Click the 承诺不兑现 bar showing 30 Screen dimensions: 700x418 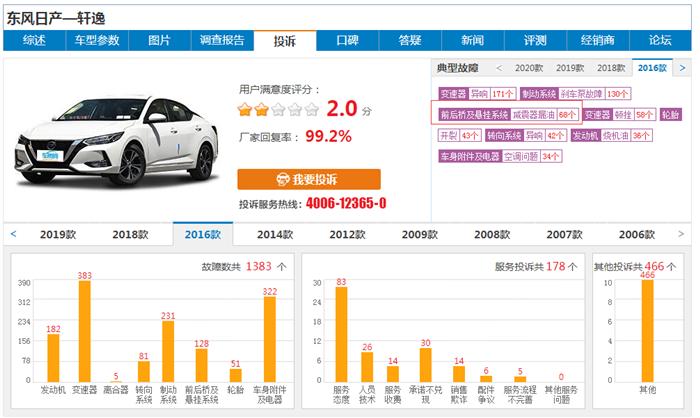[x=425, y=365]
